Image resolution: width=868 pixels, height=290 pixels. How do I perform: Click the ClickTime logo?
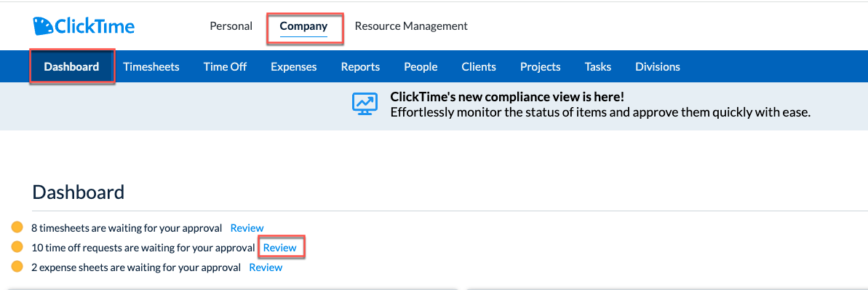click(x=84, y=26)
